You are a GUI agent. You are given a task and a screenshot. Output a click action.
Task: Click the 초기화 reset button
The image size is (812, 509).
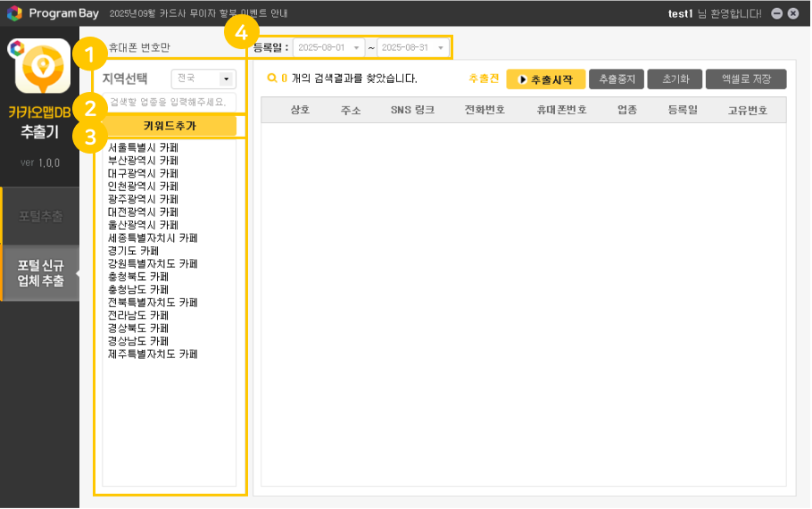point(674,79)
